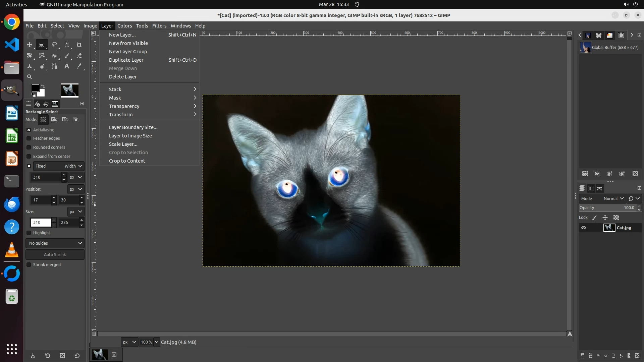Select the Move tool
Image resolution: width=644 pixels, height=362 pixels.
pos(30,45)
